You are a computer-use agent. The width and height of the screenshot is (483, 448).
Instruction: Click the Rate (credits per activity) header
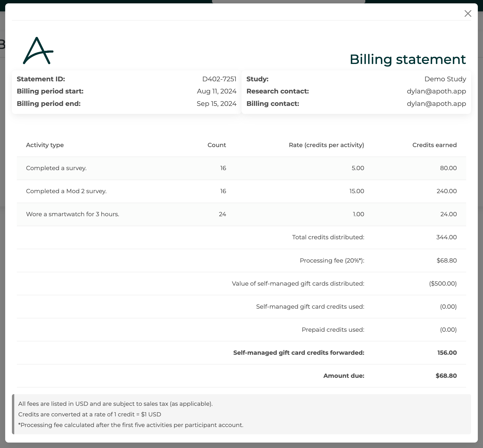[326, 145]
